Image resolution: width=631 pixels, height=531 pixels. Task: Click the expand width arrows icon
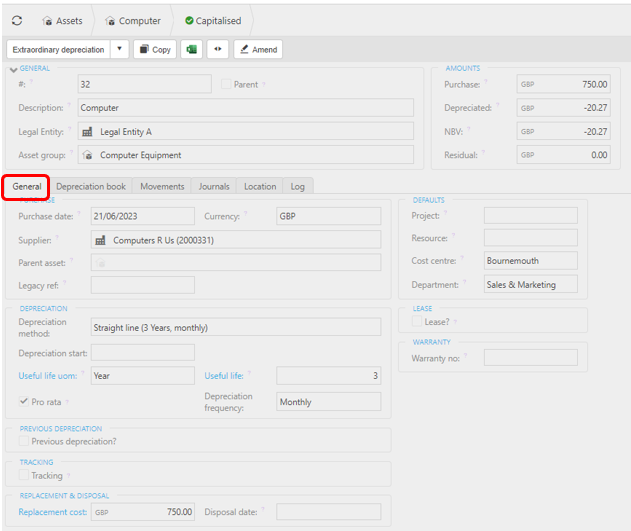[218, 49]
